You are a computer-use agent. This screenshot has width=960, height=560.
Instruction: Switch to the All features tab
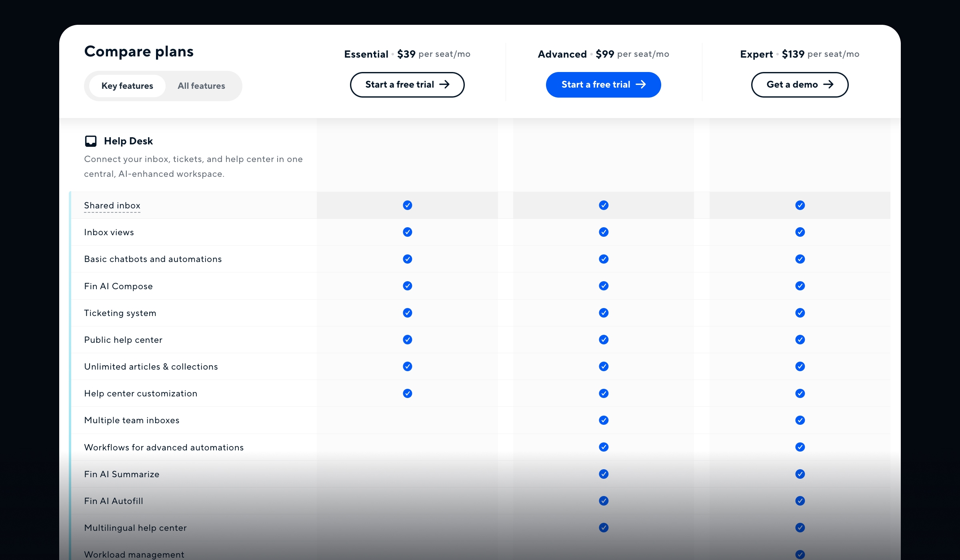point(201,86)
